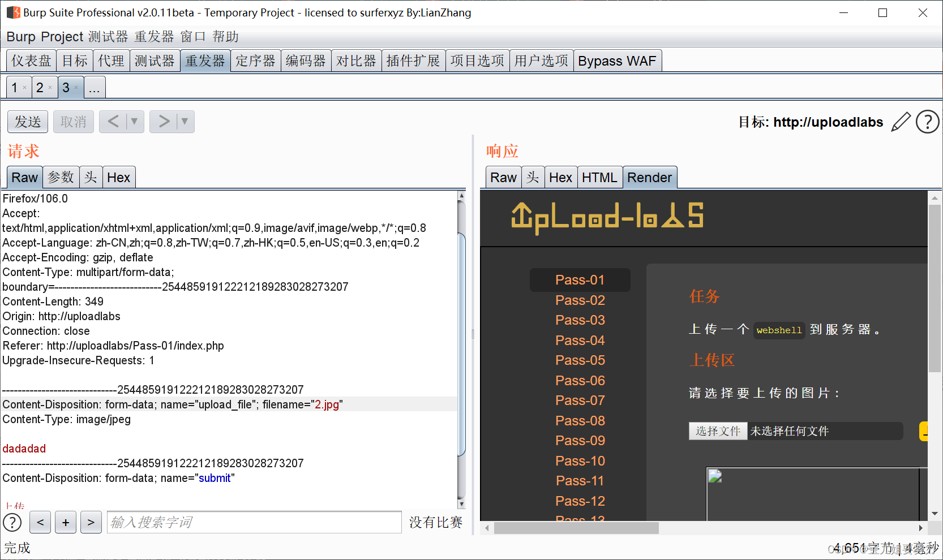943x560 pixels.
Task: Click the response vertical scrollbar thumb
Action: pyautogui.click(x=935, y=288)
